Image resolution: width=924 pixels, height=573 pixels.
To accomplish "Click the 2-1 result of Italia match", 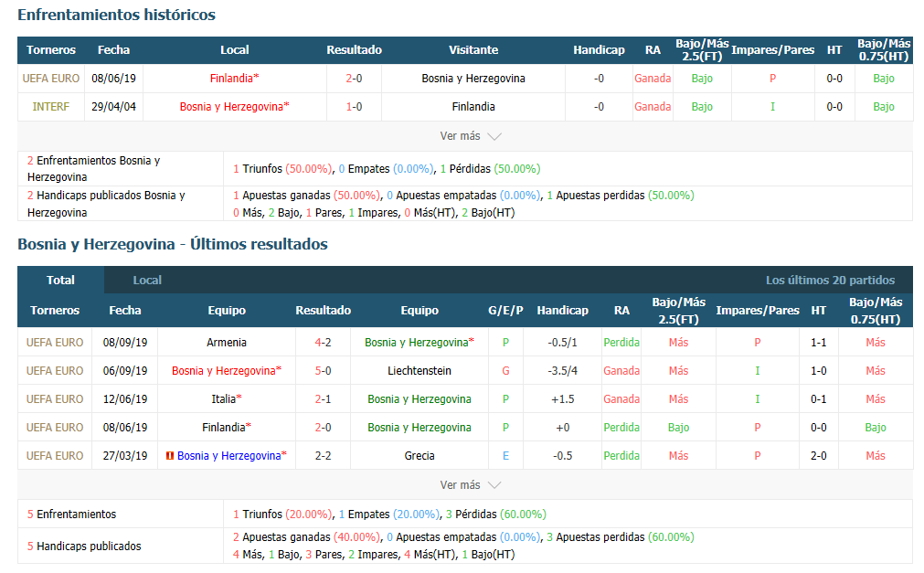I will coord(323,399).
